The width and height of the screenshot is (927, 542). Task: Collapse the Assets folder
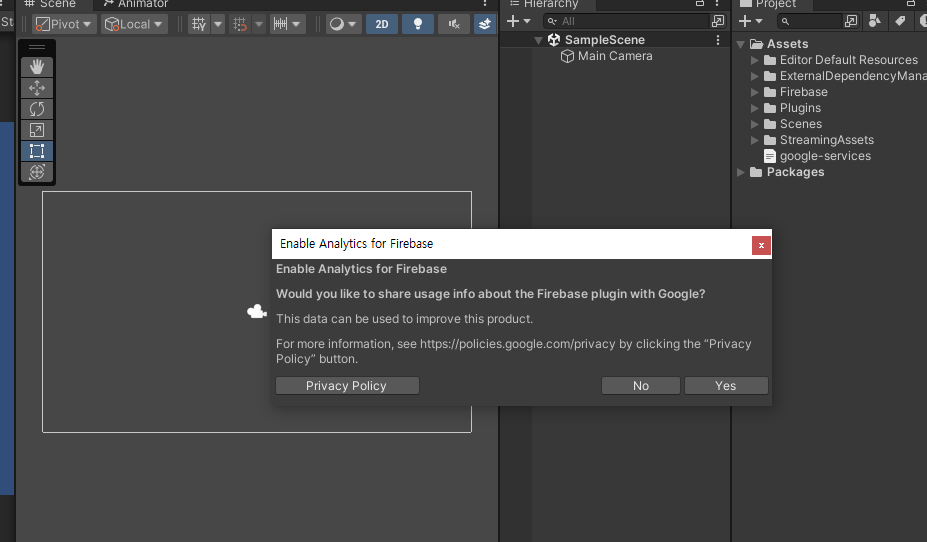pos(740,44)
